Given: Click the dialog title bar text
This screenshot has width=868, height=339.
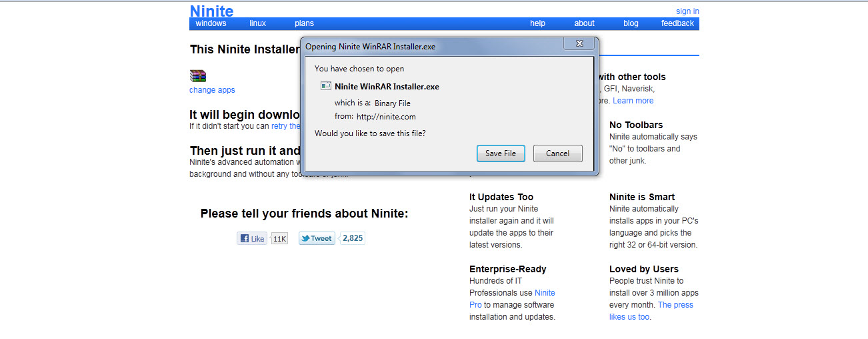Looking at the screenshot, I should tap(370, 47).
